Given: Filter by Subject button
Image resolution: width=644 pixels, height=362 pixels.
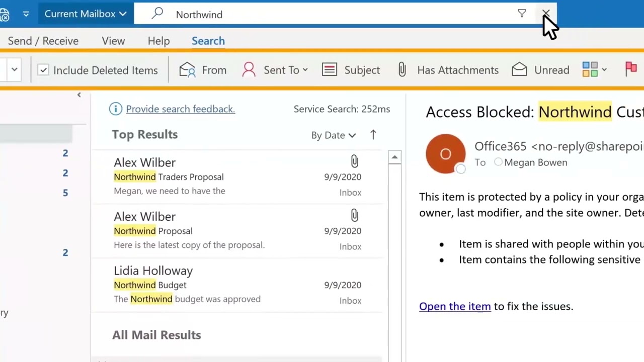Looking at the screenshot, I should tap(351, 70).
